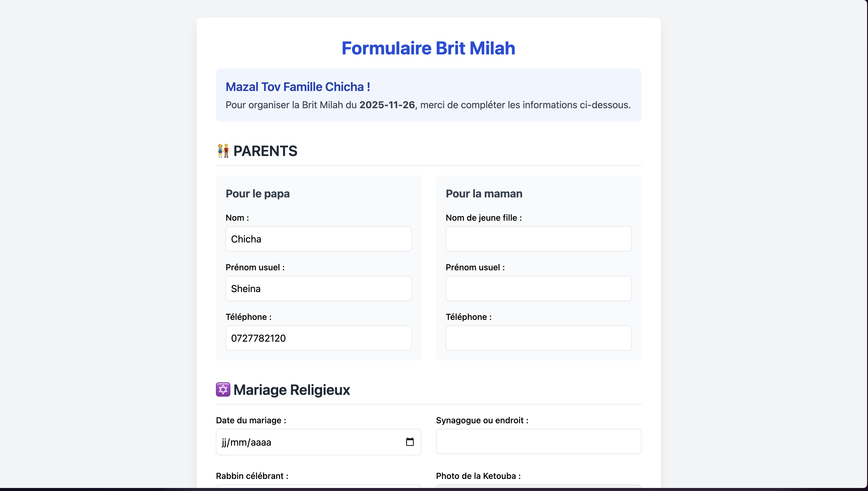Viewport: 868px width, 491px height.
Task: Click the Photo de la Ketouba upload field
Action: [538, 488]
